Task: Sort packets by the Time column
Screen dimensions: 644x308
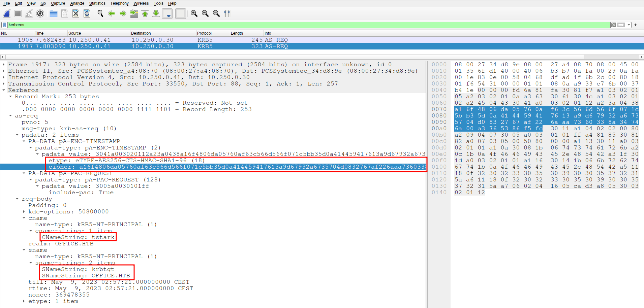Action: [51, 33]
